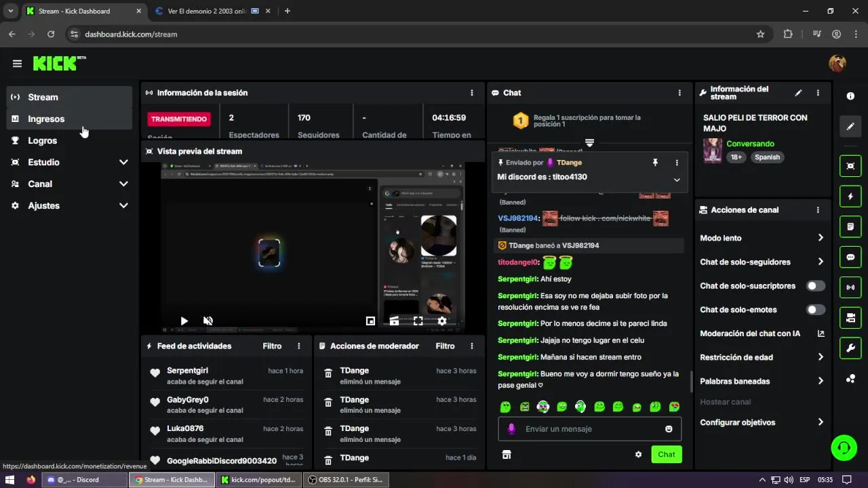Edit stream information with pencil icon
The image size is (868, 488).
click(798, 93)
